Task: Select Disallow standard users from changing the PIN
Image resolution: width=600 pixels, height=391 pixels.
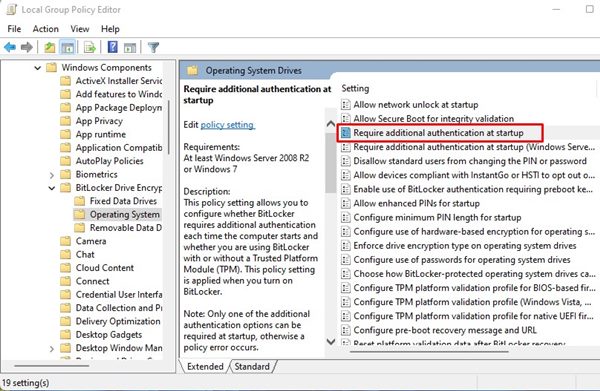Action: coord(470,161)
